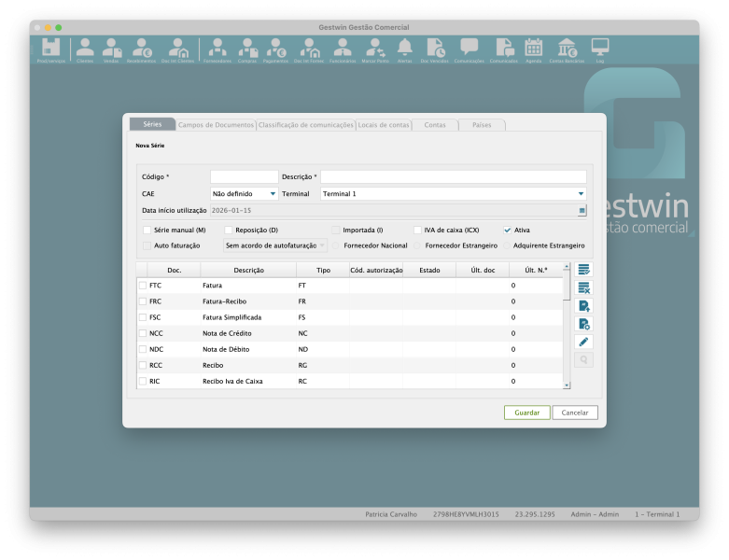Switch to Campos de Documentos tab

[216, 124]
